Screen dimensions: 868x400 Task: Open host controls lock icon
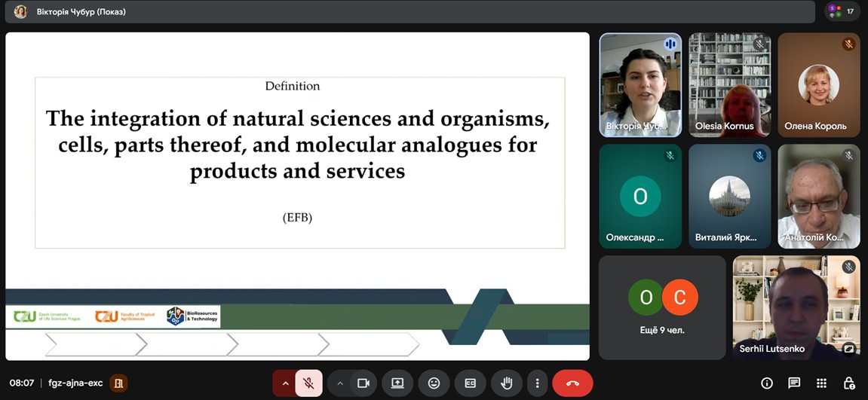point(849,383)
